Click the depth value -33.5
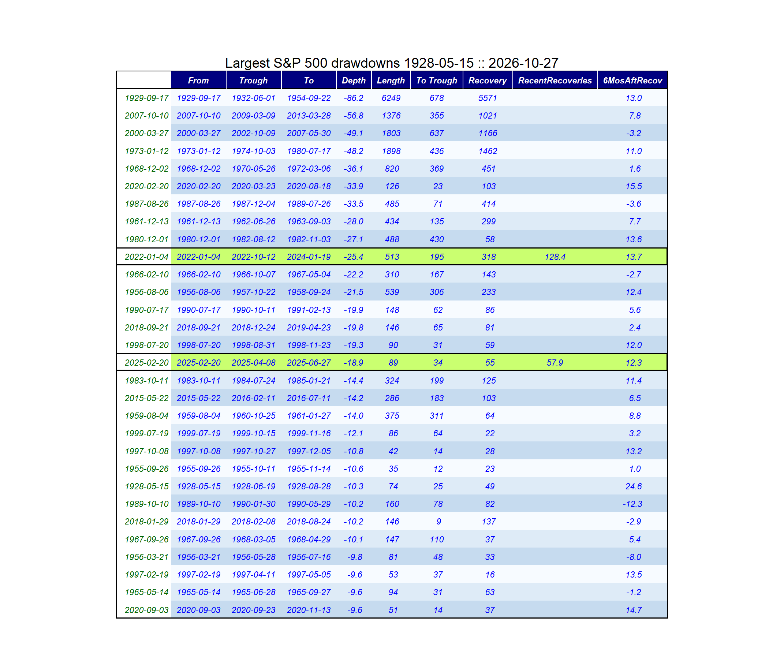Viewport: 784px width, 672px height. (x=354, y=204)
